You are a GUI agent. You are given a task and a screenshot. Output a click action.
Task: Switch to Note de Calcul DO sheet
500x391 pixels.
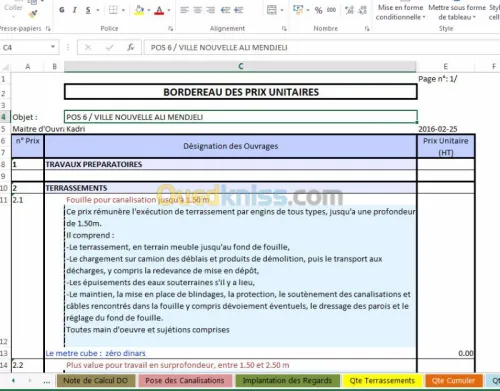coord(96,380)
